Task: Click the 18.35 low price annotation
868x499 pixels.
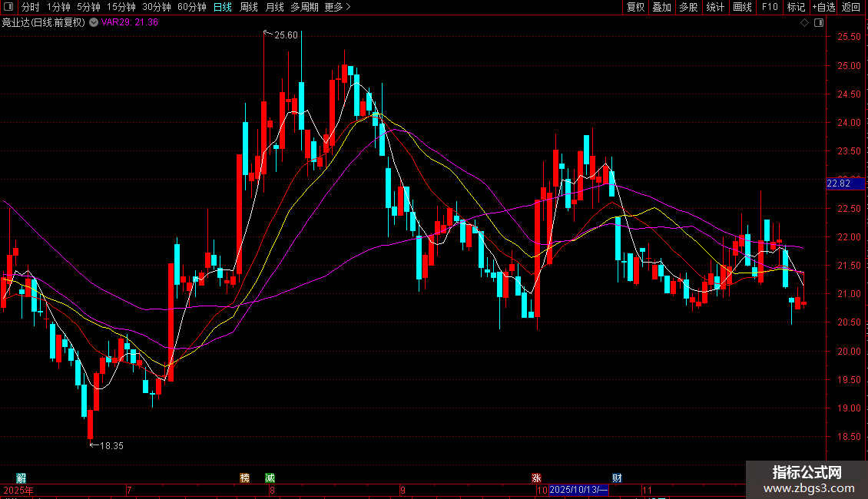Action: 112,446
